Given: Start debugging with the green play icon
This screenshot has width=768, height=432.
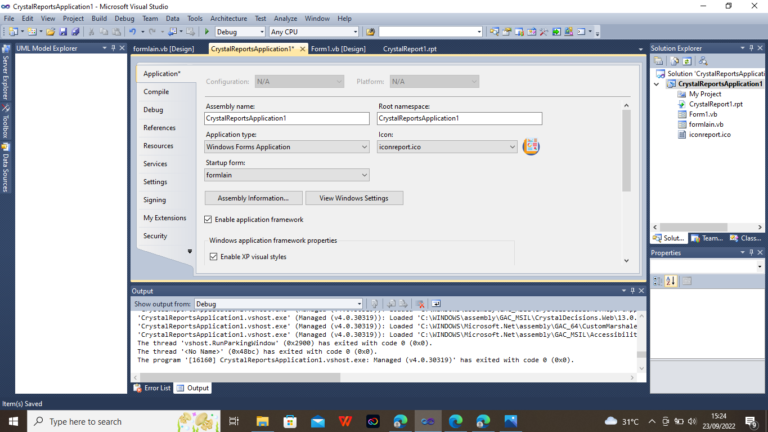Looking at the screenshot, I should coord(207,32).
